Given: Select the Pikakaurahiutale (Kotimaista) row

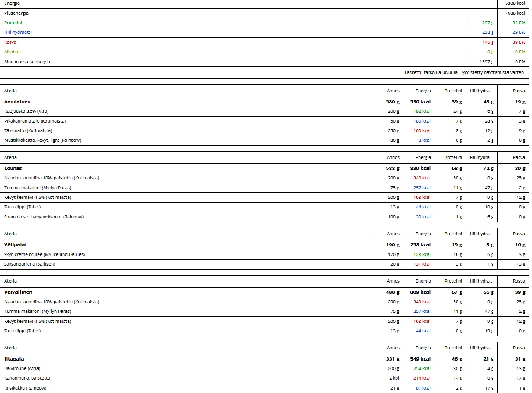Looking at the screenshot, I should pyautogui.click(x=35, y=121).
